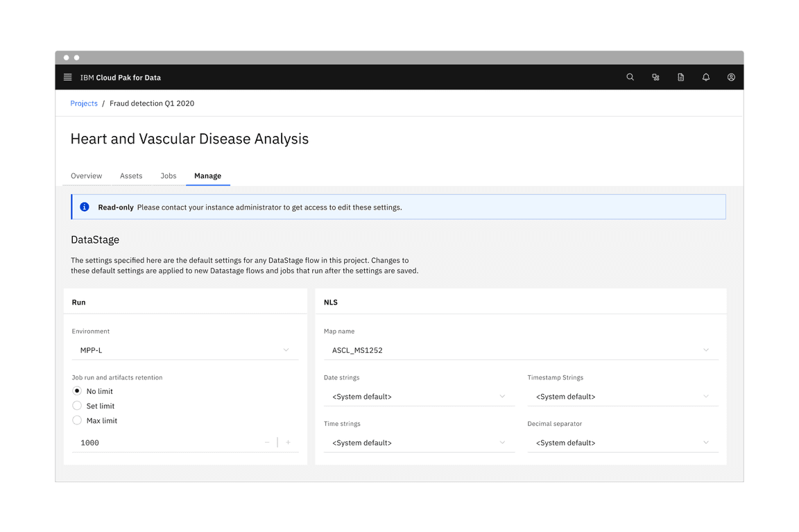View notifications via the bell icon

click(705, 77)
